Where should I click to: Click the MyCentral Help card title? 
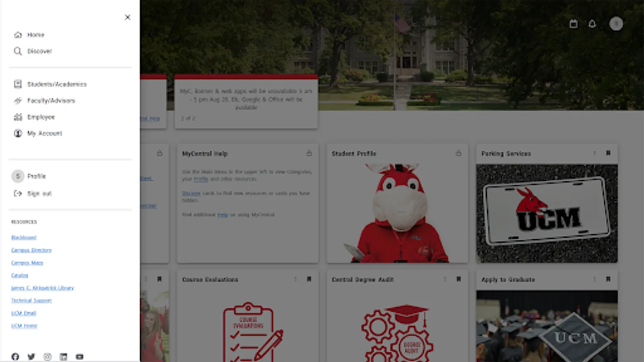(x=205, y=154)
